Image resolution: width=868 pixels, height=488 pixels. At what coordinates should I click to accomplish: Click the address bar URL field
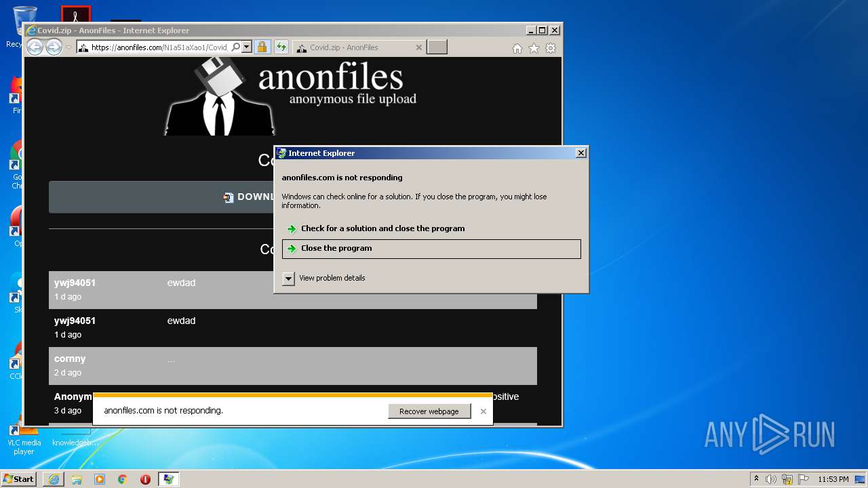[161, 47]
